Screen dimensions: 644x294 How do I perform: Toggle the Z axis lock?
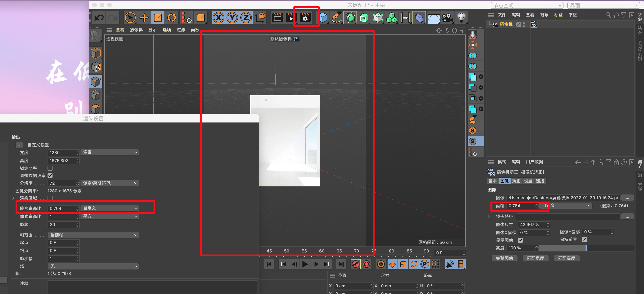pos(246,18)
